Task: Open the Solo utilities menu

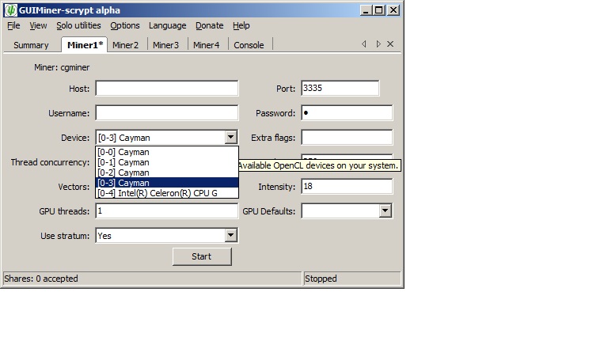Action: [78, 25]
